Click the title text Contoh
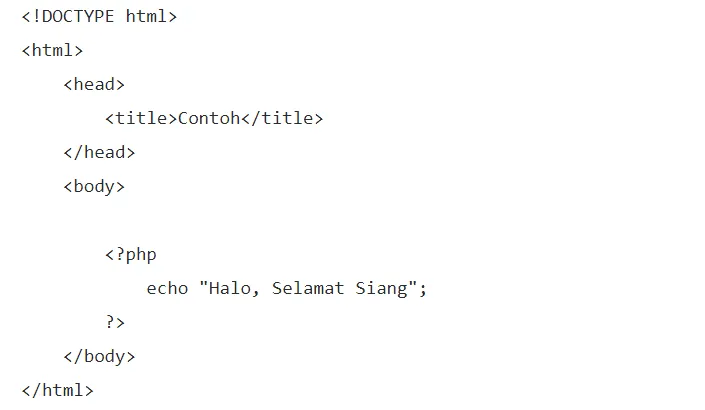The width and height of the screenshot is (705, 410). (x=208, y=119)
